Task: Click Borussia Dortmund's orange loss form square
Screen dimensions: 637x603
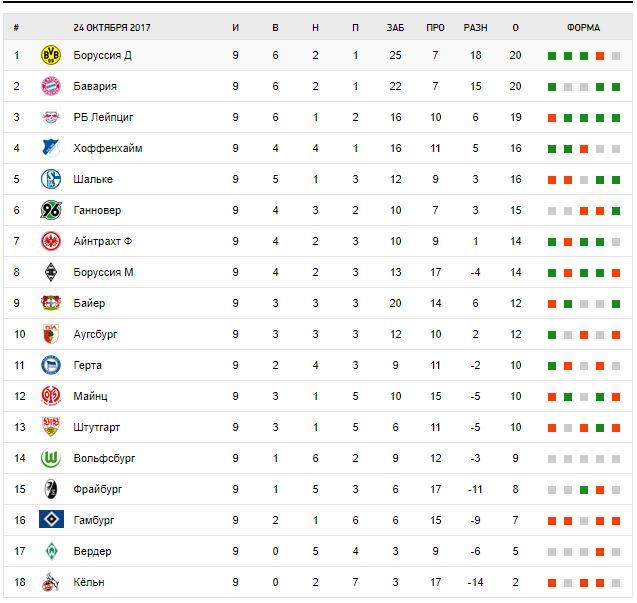Action: pyautogui.click(x=600, y=56)
